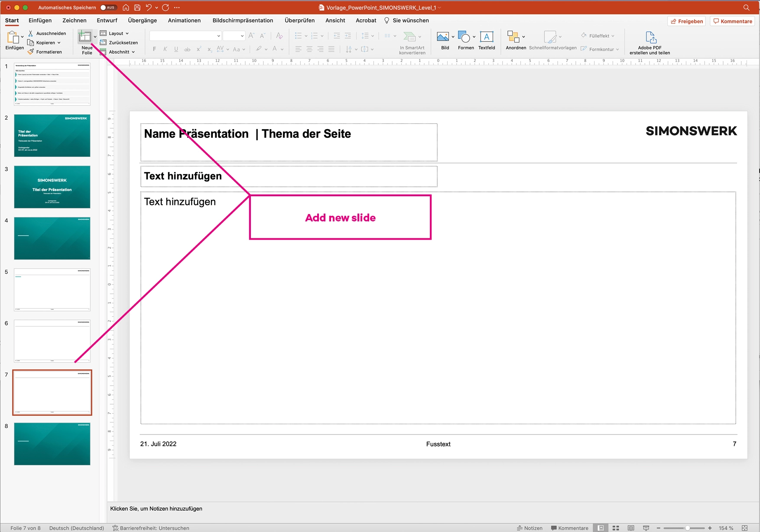This screenshot has height=532, width=760.
Task: Click the home icon in title bar
Action: pos(126,7)
